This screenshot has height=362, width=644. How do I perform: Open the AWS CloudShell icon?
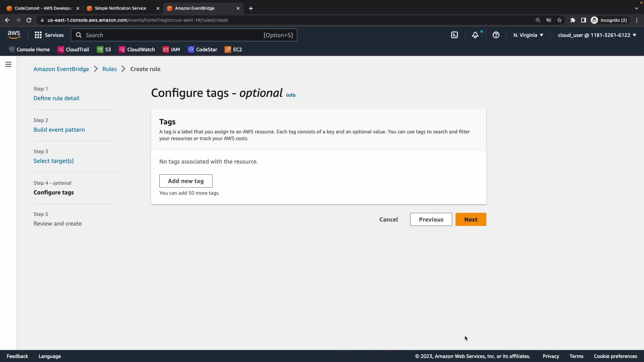pos(454,35)
